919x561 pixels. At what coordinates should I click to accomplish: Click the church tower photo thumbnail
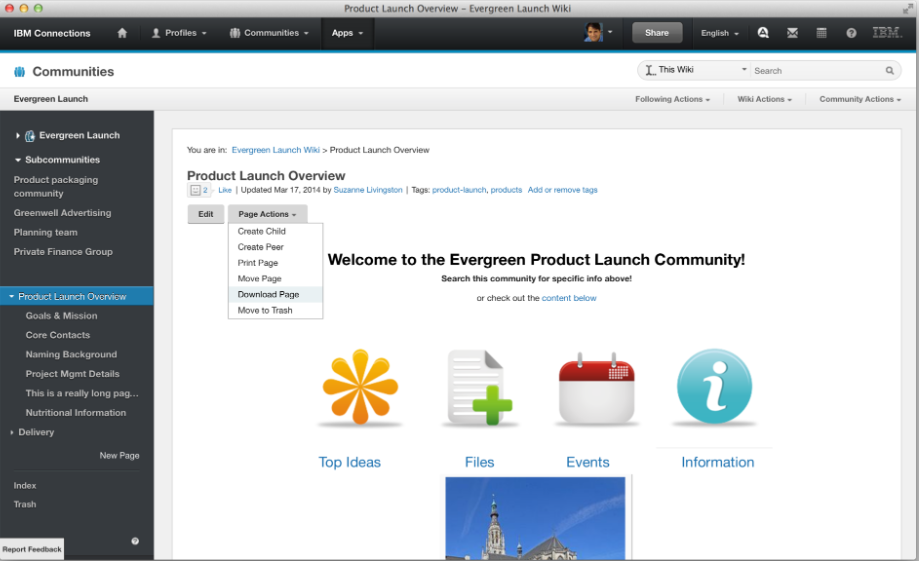(x=535, y=518)
